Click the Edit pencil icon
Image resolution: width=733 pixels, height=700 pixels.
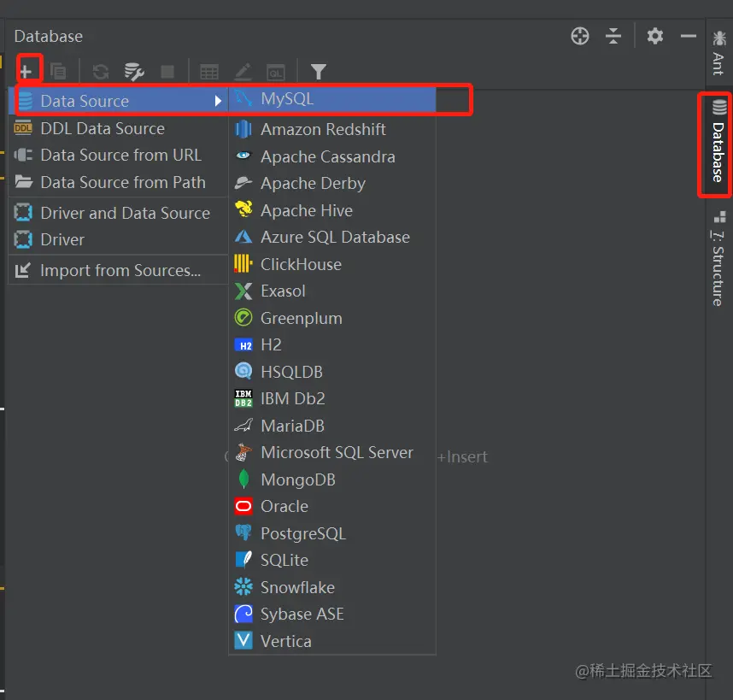(x=243, y=72)
